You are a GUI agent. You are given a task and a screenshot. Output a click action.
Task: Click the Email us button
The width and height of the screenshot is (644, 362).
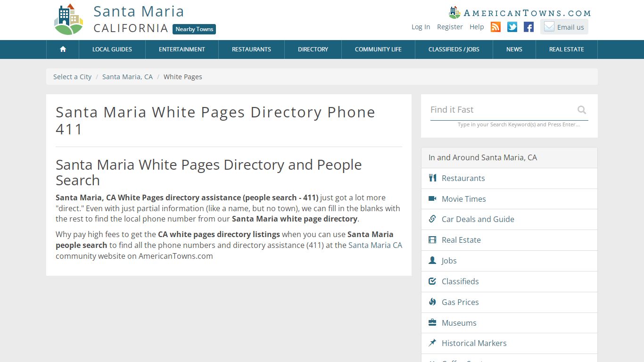tap(564, 27)
